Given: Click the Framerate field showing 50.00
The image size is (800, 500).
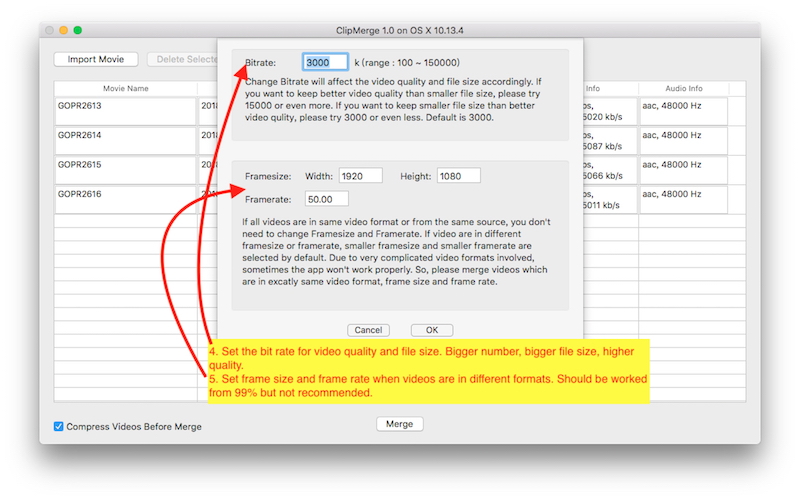Looking at the screenshot, I should (x=327, y=199).
